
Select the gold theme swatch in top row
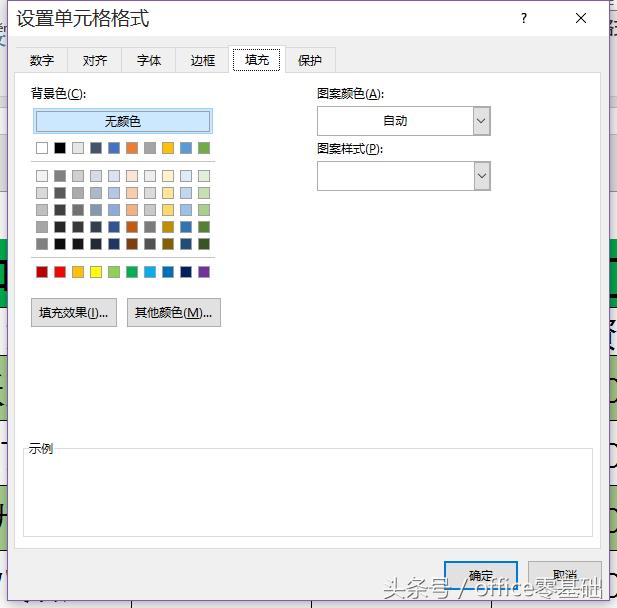click(168, 148)
